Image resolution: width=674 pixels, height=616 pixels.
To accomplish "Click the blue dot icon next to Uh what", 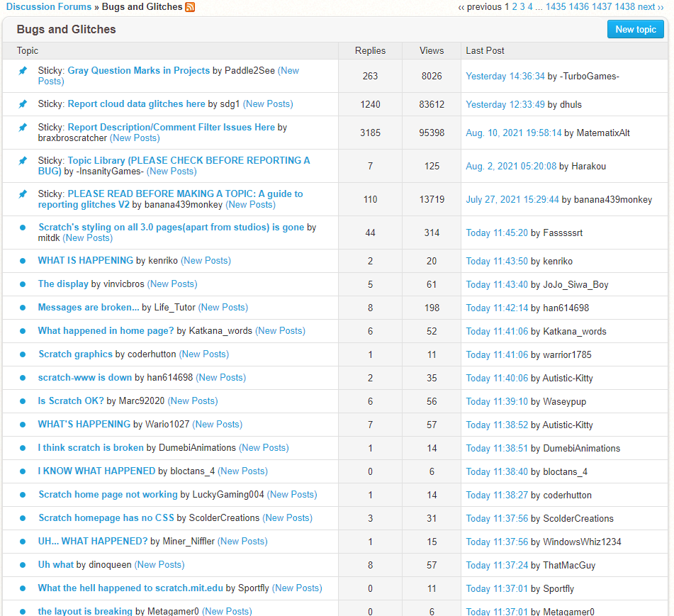I will tap(23, 565).
